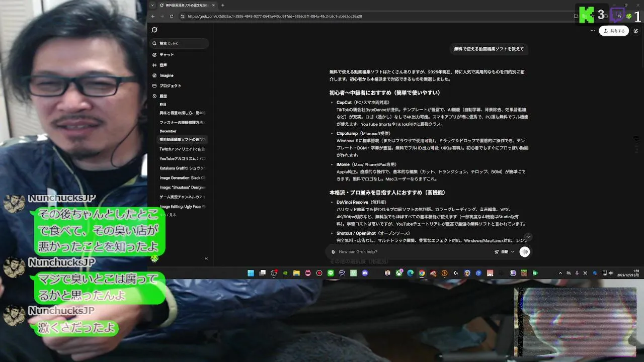Image resolution: width=644 pixels, height=362 pixels.
Task: Open the 検索 Ctrl+K search box
Action: 180,43
